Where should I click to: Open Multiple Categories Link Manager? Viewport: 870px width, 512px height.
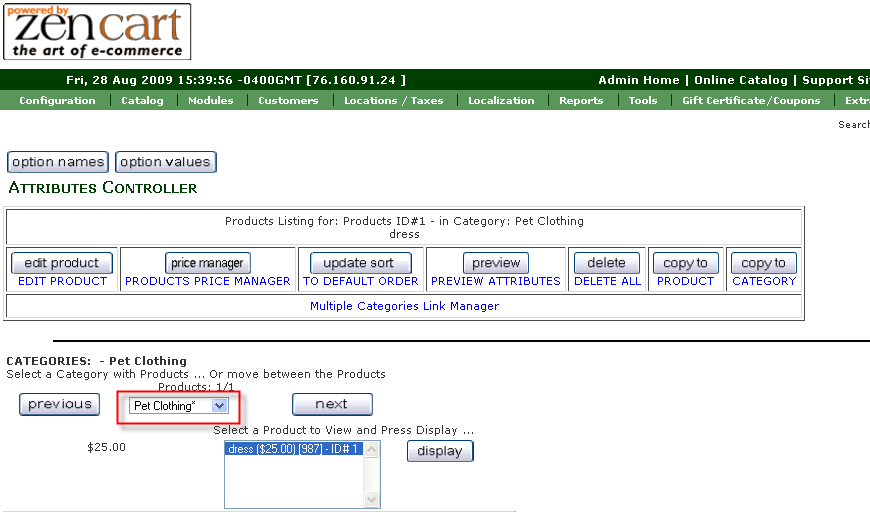point(404,306)
